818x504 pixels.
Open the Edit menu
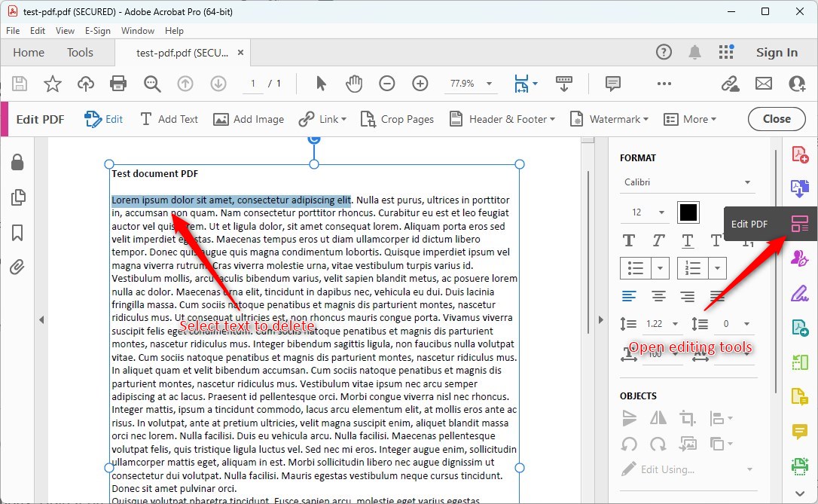pos(37,30)
